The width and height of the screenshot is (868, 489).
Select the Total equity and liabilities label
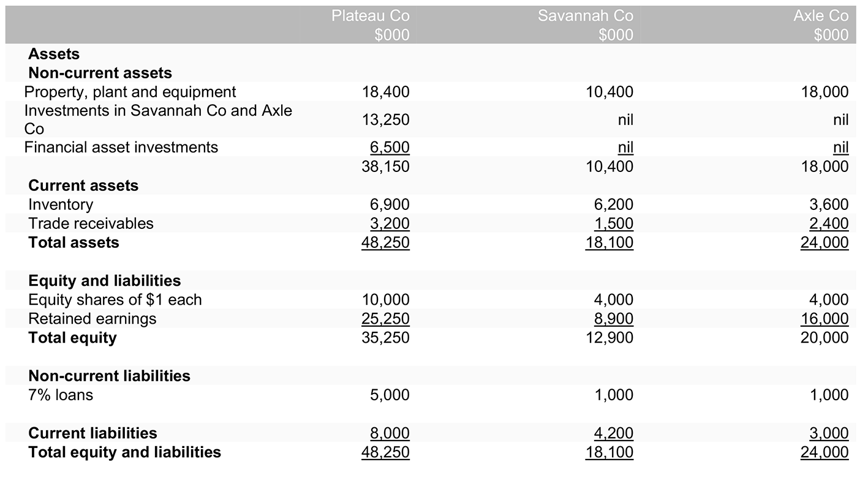[124, 452]
